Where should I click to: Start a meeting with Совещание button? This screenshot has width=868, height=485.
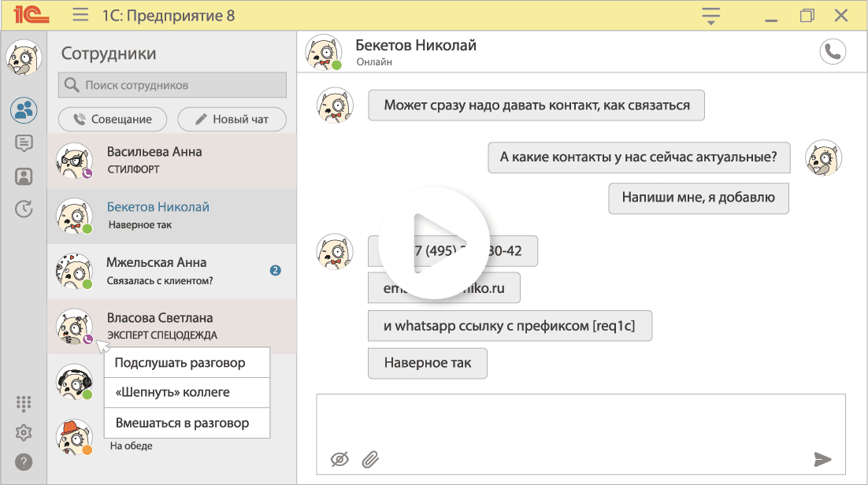coord(112,119)
